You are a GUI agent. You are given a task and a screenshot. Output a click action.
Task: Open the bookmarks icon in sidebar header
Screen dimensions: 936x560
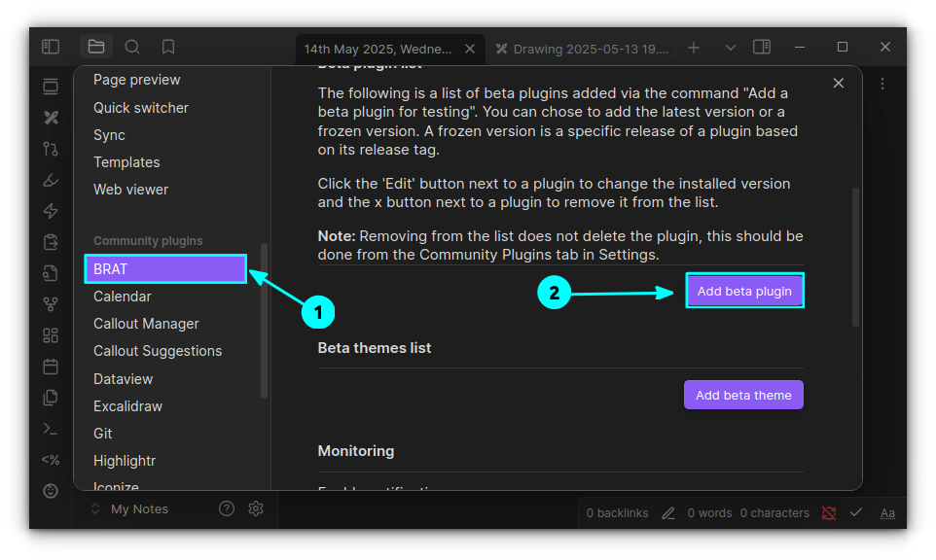pyautogui.click(x=168, y=47)
